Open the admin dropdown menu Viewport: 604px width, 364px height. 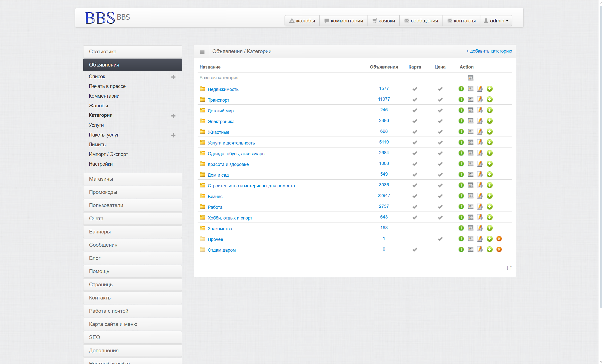tap(496, 21)
